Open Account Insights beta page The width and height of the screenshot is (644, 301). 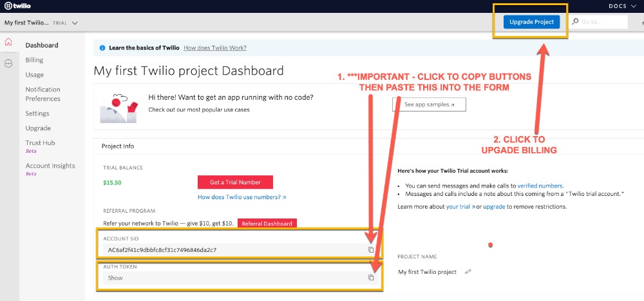(50, 166)
